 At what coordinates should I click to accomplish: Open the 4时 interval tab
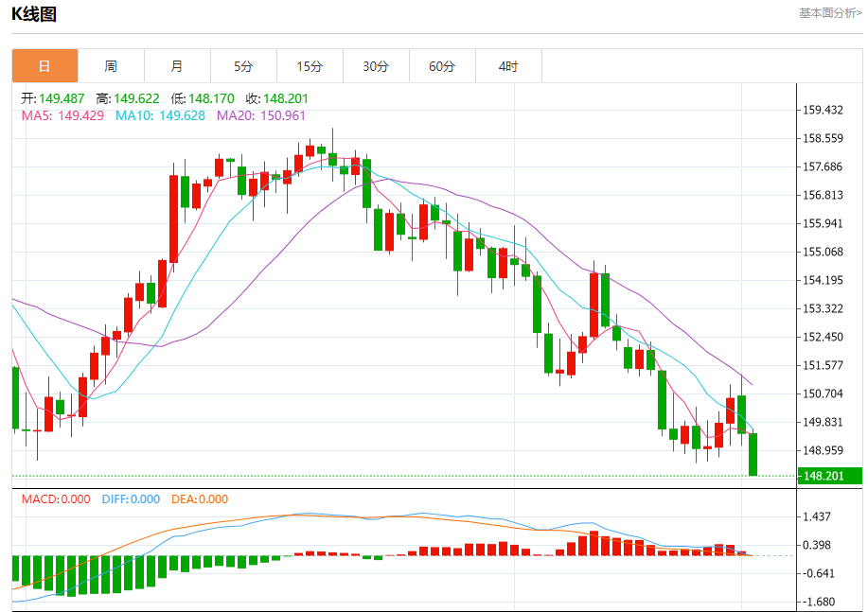point(508,66)
